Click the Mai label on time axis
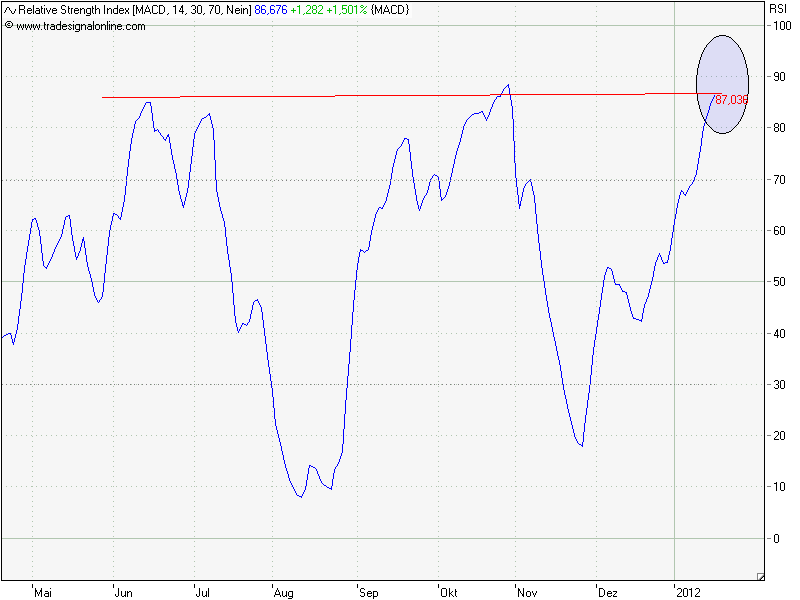Screen dimensions: 800x600 (x=42, y=592)
